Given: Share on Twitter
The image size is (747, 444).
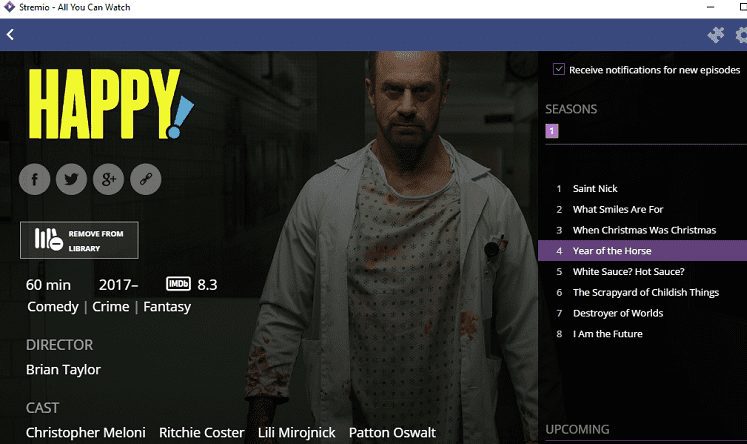Looking at the screenshot, I should tap(71, 179).
